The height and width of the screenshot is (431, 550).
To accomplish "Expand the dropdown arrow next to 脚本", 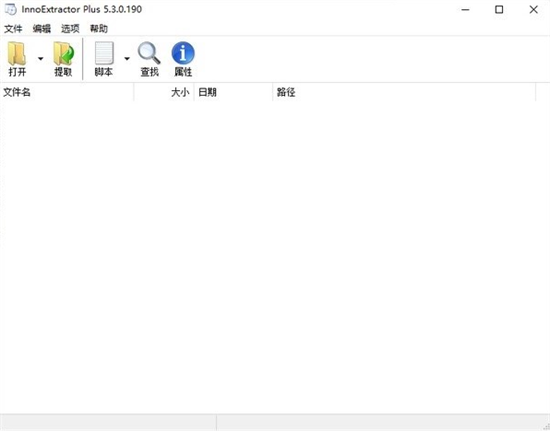I will (x=127, y=59).
